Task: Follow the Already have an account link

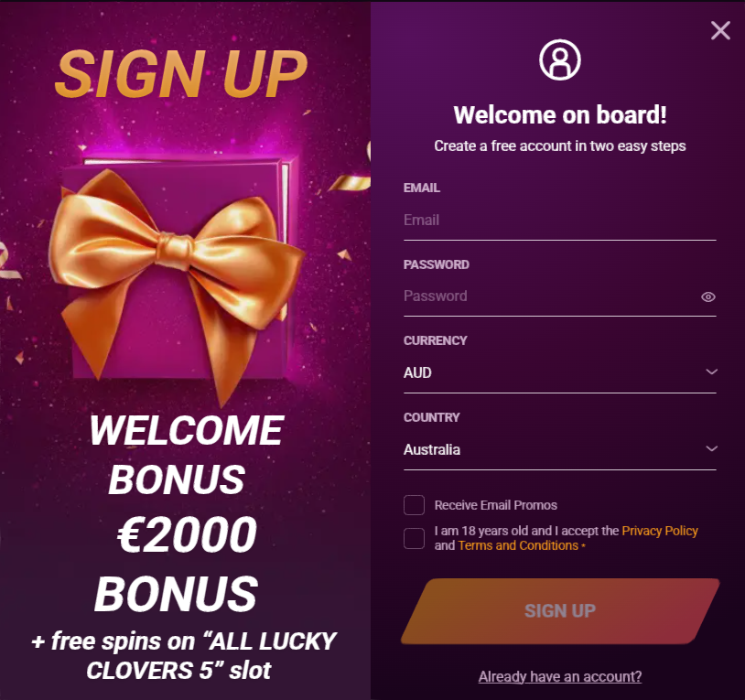Action: point(560,676)
